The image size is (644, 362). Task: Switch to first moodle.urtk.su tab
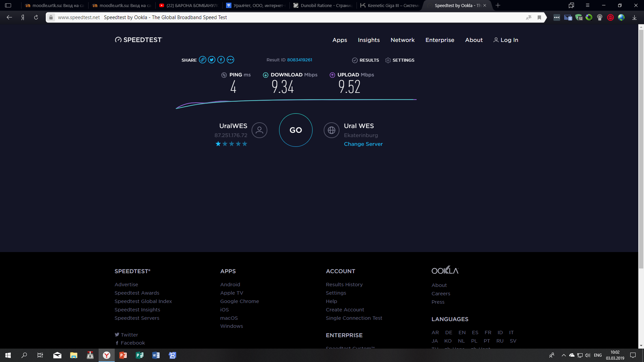tap(55, 5)
